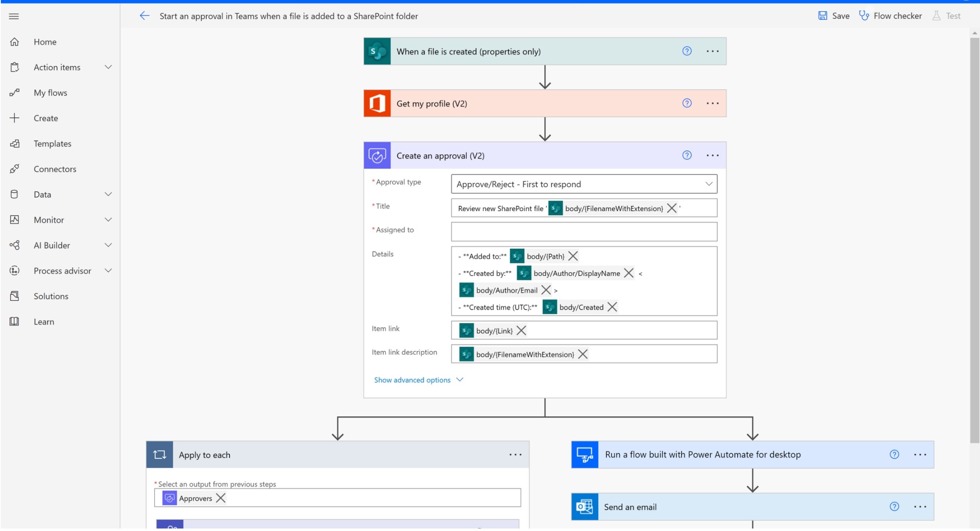Click the Assigned to input field

pyautogui.click(x=584, y=231)
